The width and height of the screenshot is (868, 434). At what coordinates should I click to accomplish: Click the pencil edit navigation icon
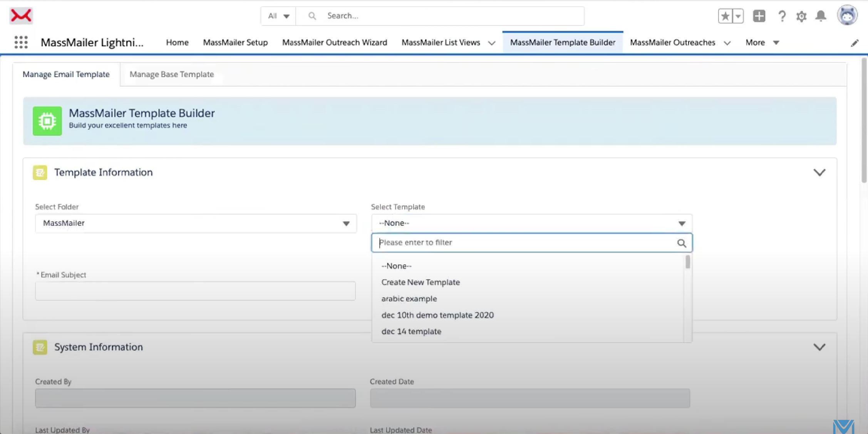click(855, 43)
